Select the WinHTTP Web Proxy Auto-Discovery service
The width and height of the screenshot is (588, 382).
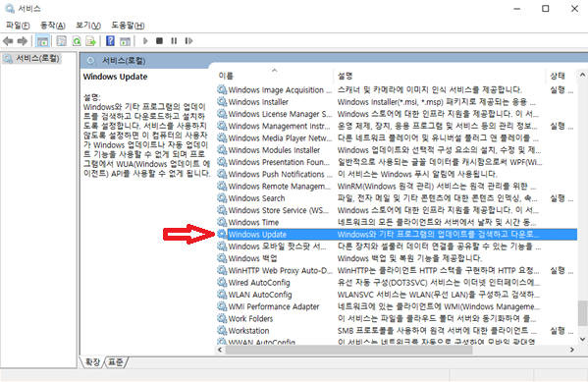280,270
